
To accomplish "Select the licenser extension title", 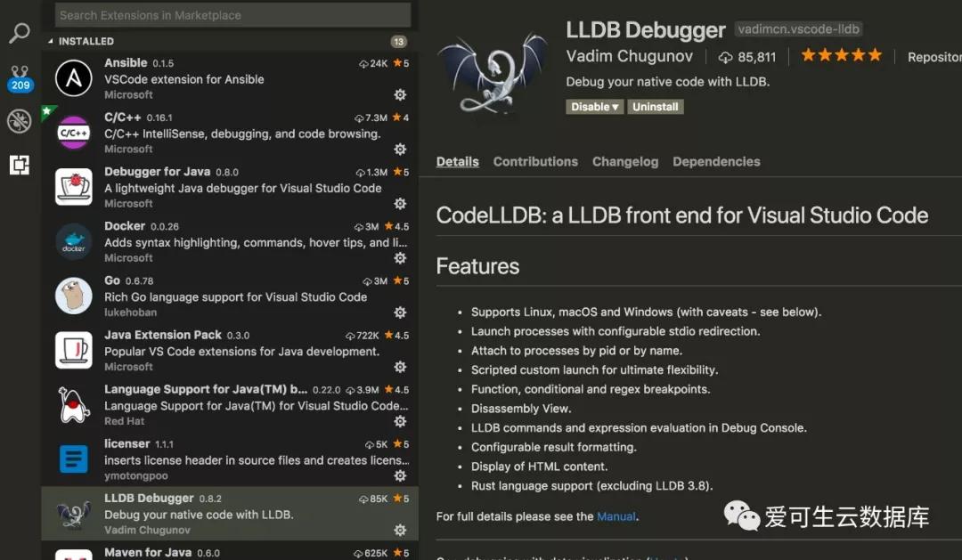I will [127, 443].
